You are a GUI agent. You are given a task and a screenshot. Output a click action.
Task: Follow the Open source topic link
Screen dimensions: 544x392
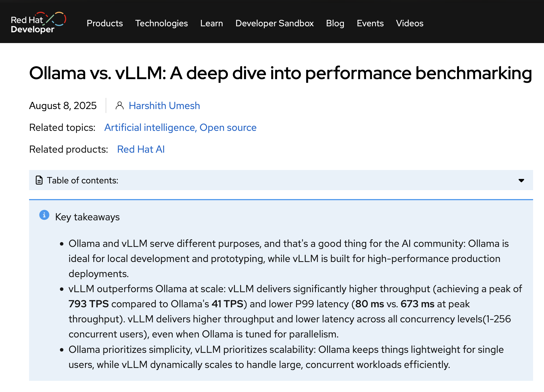coord(228,127)
